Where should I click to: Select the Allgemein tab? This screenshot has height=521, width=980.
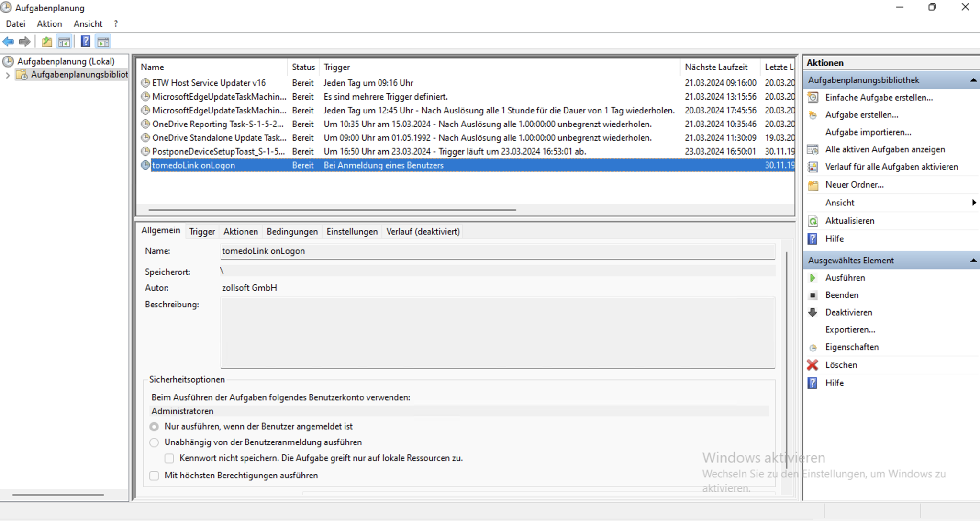point(161,230)
